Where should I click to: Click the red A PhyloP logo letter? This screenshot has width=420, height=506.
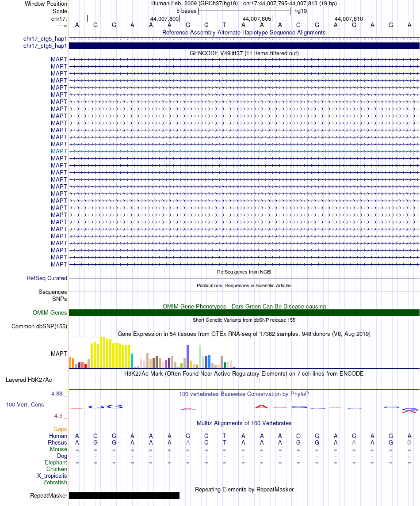[x=261, y=407]
